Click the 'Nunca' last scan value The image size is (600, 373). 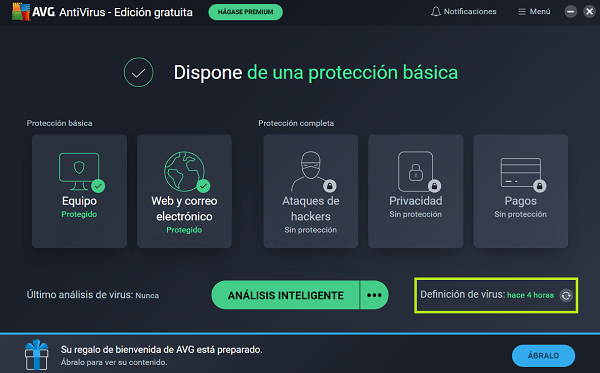147,295
